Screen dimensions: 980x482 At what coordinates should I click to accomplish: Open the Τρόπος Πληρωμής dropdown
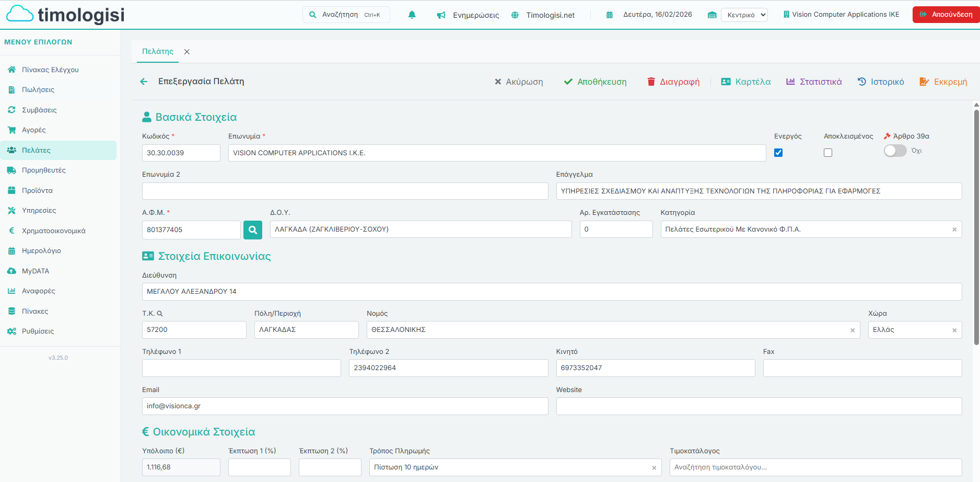tap(509, 467)
